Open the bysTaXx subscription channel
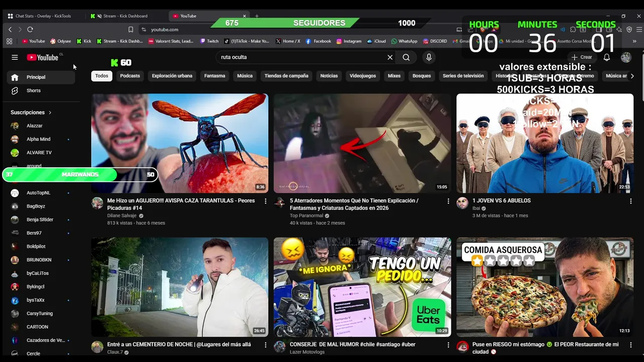 click(41, 300)
